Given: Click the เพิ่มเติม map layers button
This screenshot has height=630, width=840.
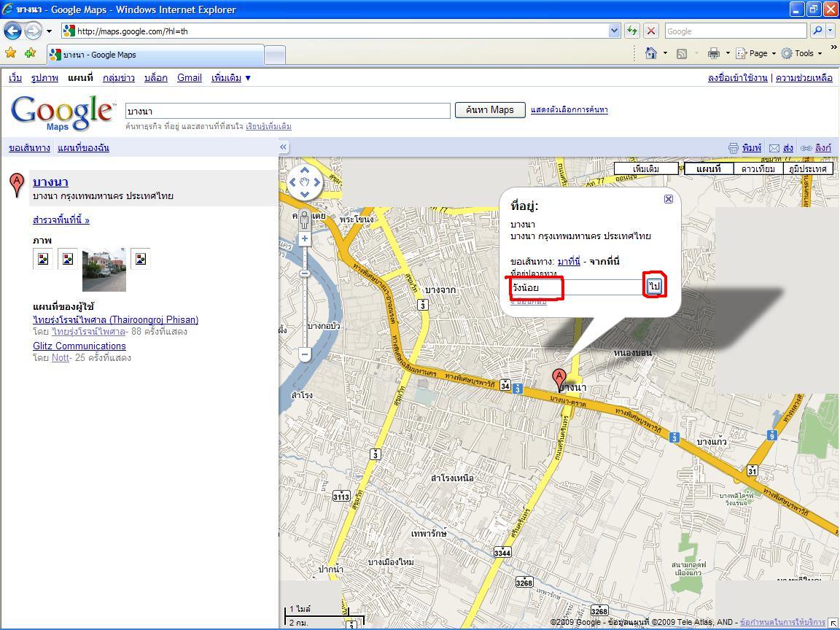Looking at the screenshot, I should coord(646,168).
